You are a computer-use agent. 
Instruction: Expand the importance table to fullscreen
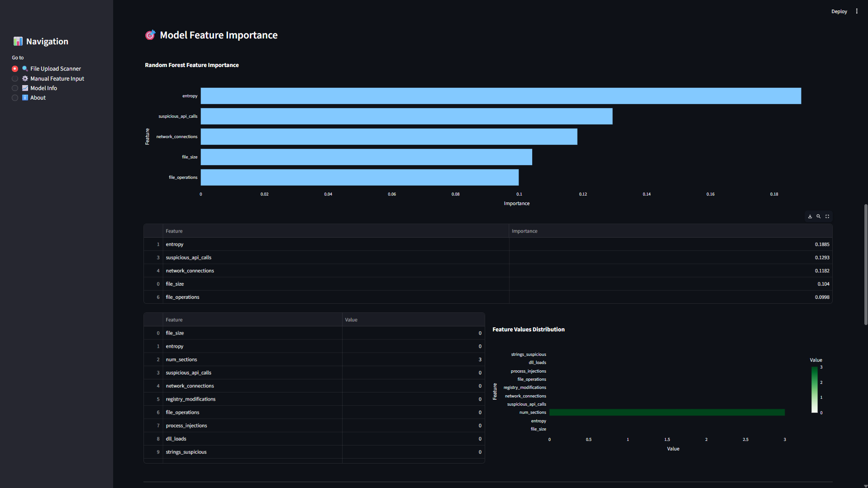[x=827, y=216]
